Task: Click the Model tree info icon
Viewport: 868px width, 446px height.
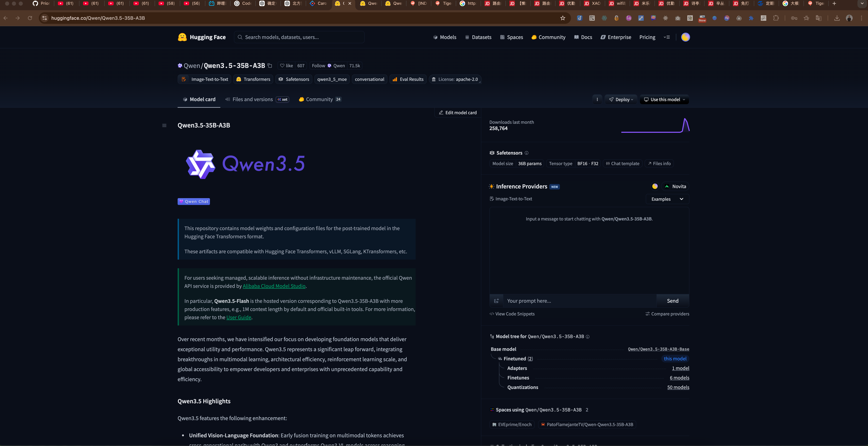Action: [x=588, y=337]
